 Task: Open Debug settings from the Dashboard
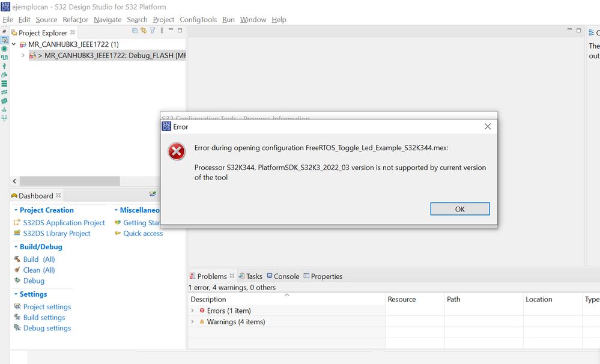click(47, 328)
